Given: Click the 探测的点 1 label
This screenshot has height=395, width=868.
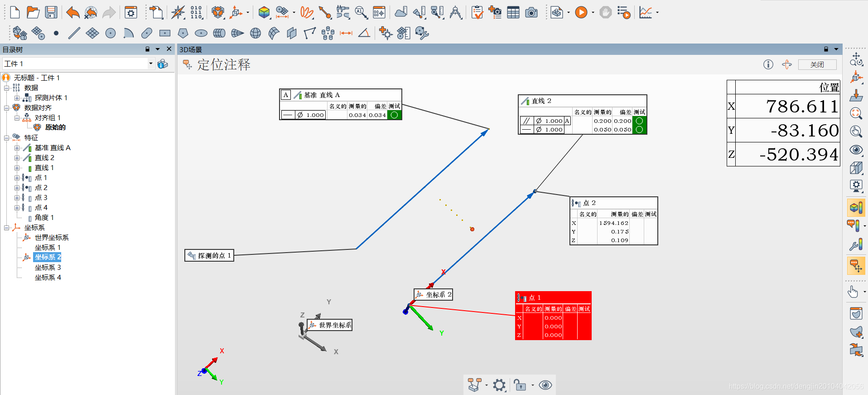Looking at the screenshot, I should (209, 255).
